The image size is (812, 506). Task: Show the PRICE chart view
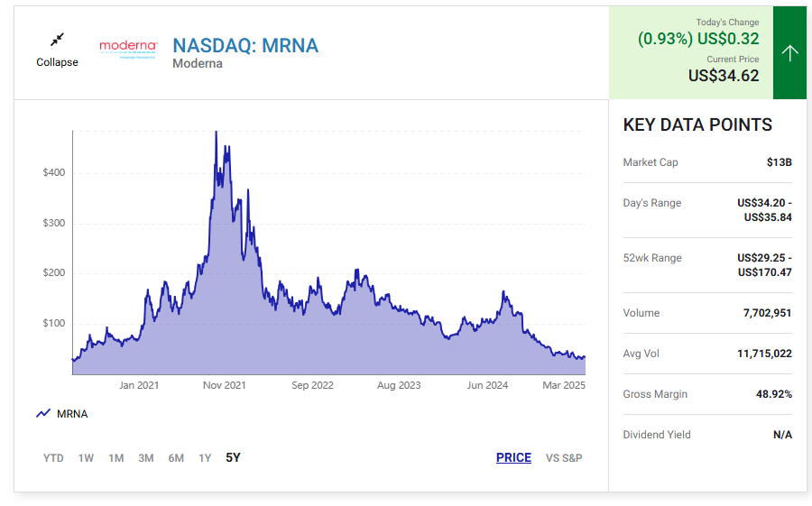coord(513,458)
